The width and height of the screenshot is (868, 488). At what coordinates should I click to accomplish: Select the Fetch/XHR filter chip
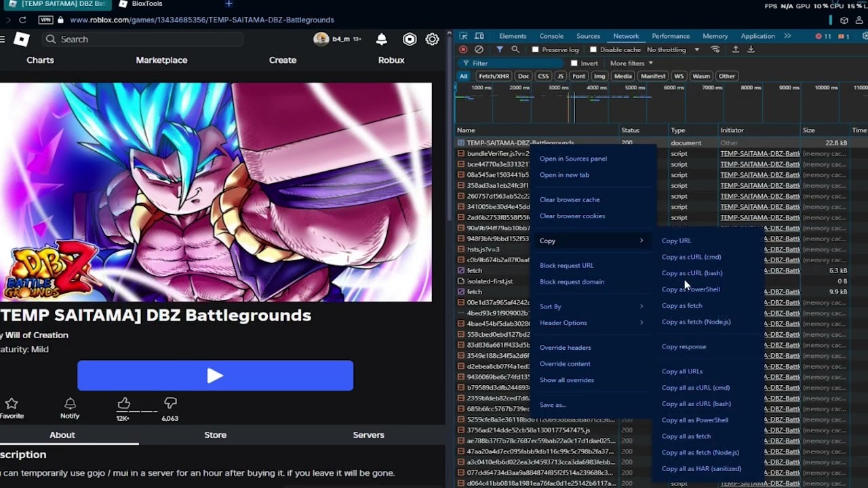click(494, 76)
